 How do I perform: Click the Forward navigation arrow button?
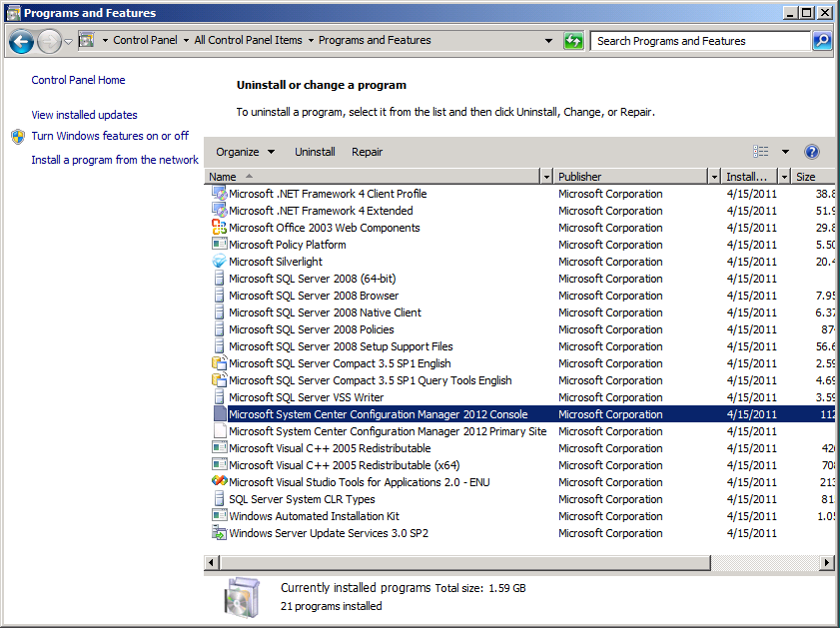(x=49, y=41)
